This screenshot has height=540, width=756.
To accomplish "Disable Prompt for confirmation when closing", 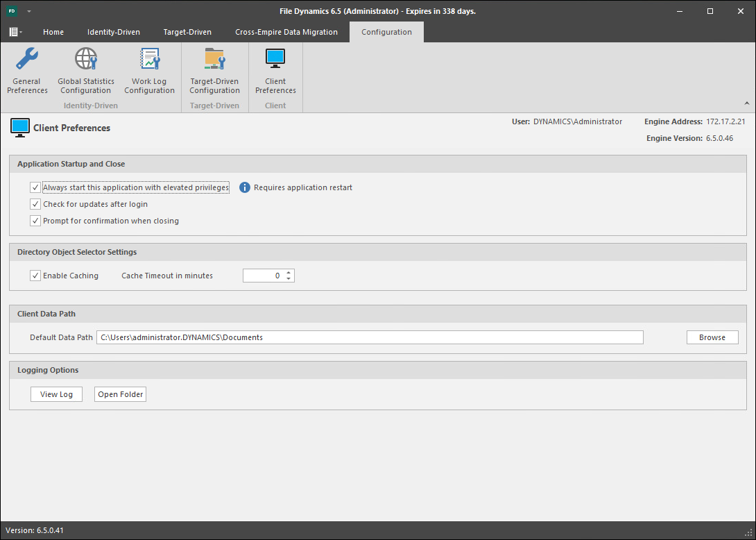I will [35, 221].
